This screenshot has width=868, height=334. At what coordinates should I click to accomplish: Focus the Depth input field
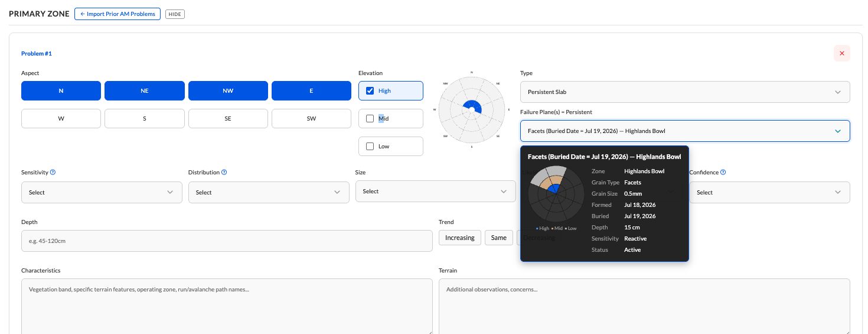tap(227, 241)
